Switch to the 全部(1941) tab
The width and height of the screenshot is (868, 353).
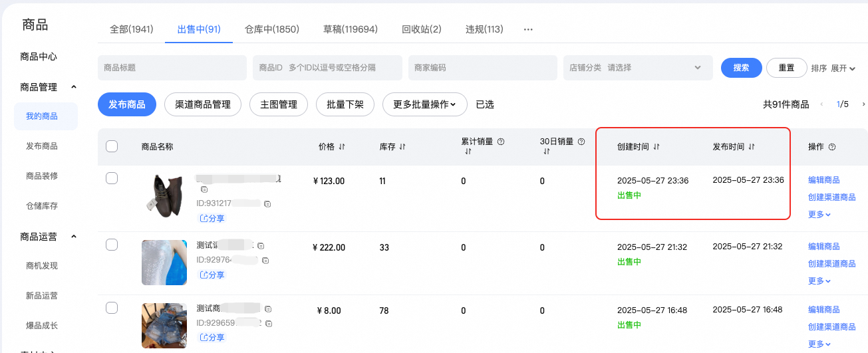click(x=132, y=29)
